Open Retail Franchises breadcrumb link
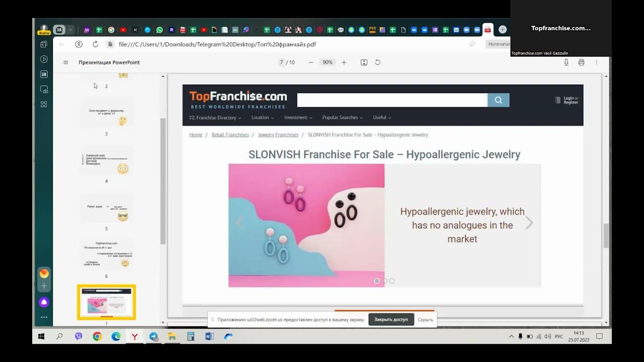Screen dimensions: 644x362 pyautogui.click(x=230, y=135)
